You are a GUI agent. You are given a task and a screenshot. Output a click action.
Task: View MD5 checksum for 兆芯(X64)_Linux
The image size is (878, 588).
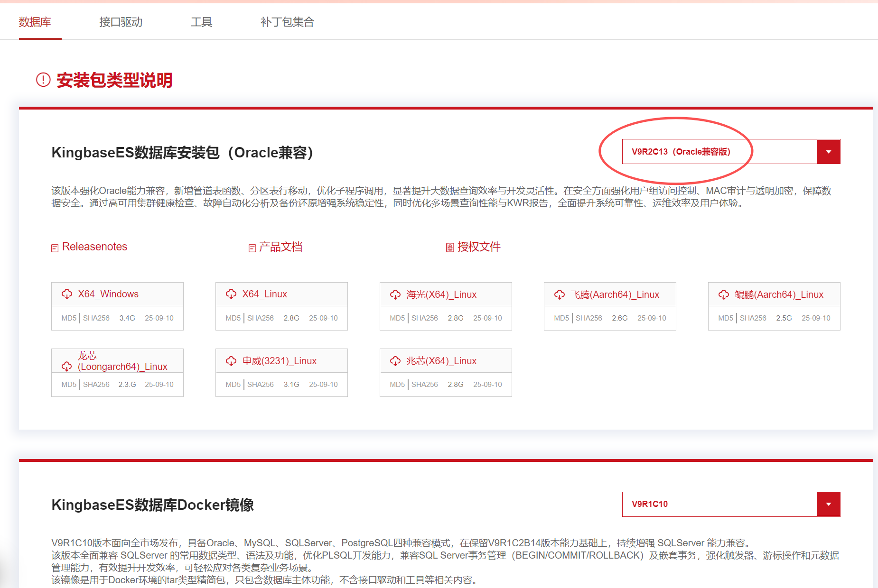[x=397, y=385]
